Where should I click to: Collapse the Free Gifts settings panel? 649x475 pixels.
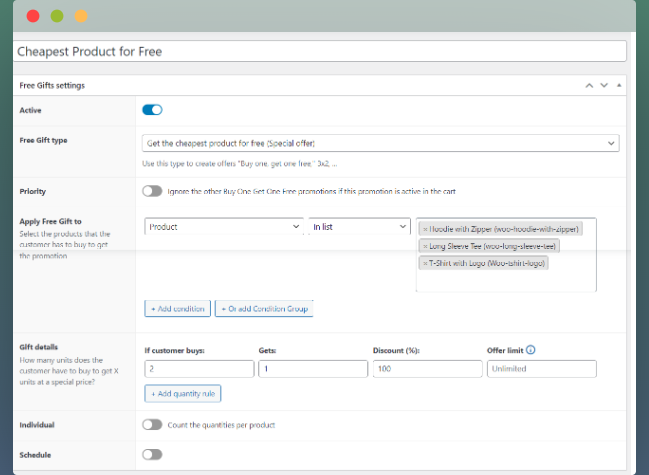pos(619,85)
